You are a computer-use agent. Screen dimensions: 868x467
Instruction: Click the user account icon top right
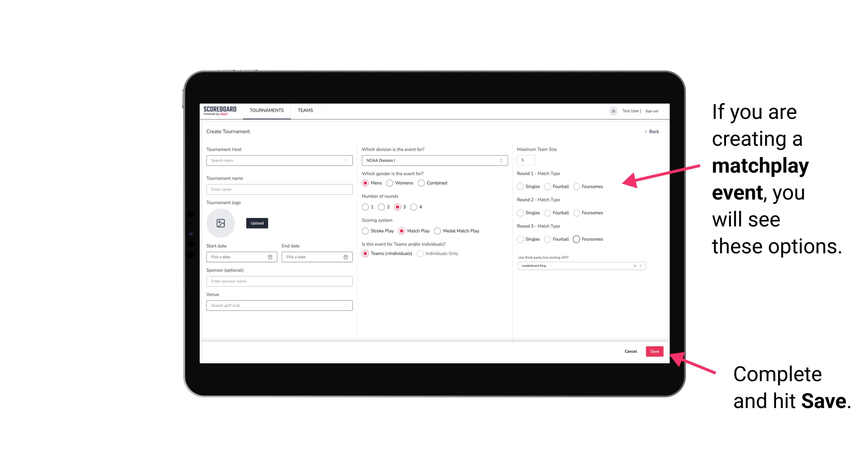(612, 111)
